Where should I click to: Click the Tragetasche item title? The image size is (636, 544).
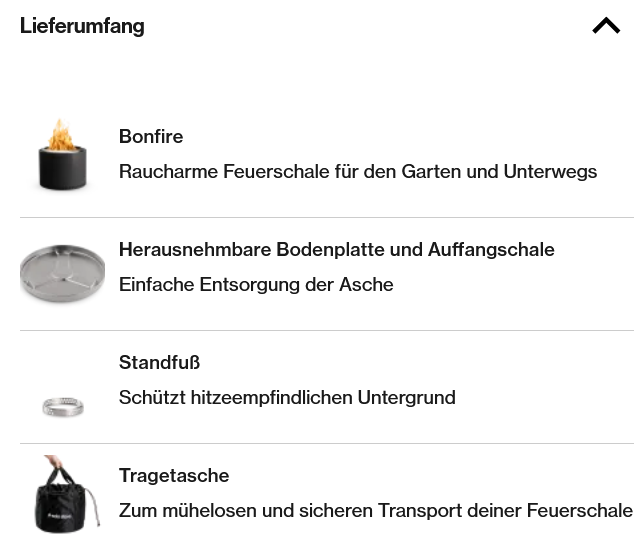(x=174, y=475)
